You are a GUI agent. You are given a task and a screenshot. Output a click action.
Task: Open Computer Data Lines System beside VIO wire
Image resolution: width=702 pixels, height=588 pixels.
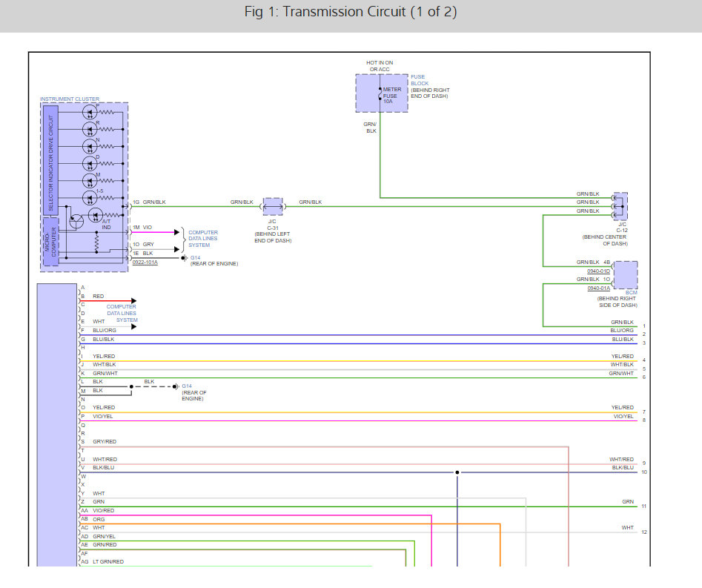tap(202, 239)
